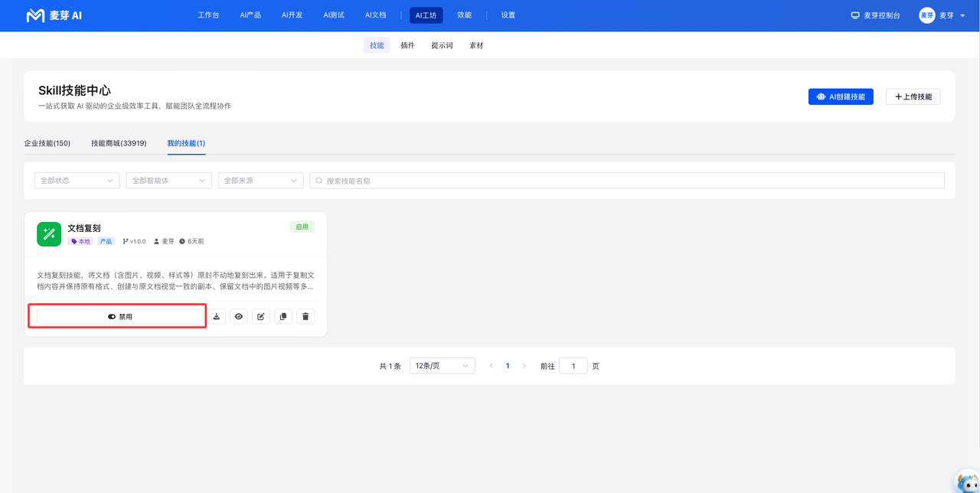
Task: Expand the 全部来源 dropdown
Action: 260,181
